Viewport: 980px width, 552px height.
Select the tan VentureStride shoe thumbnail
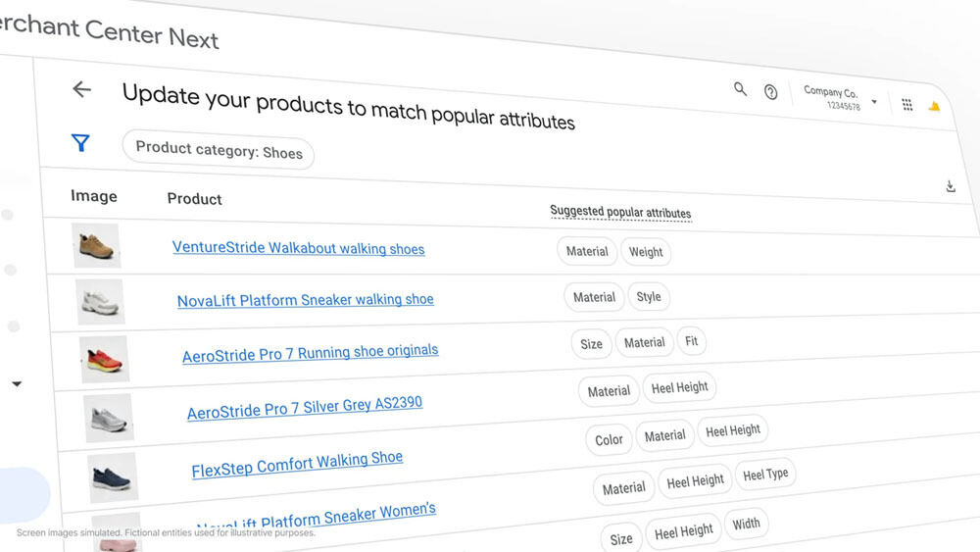(96, 245)
